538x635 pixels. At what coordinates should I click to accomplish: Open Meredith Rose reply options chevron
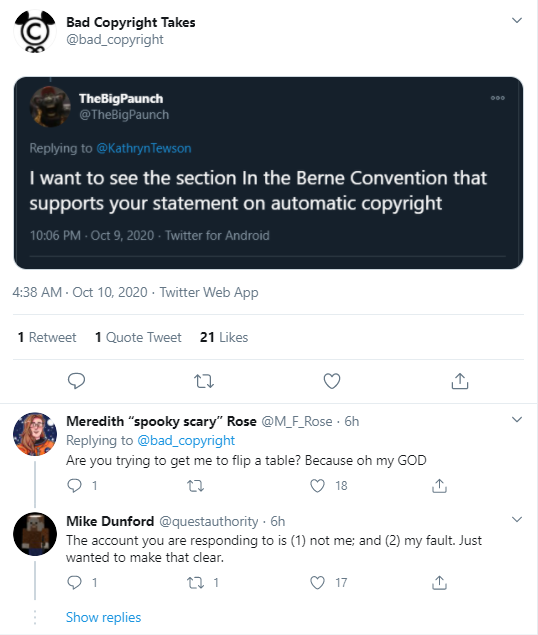[x=517, y=420]
